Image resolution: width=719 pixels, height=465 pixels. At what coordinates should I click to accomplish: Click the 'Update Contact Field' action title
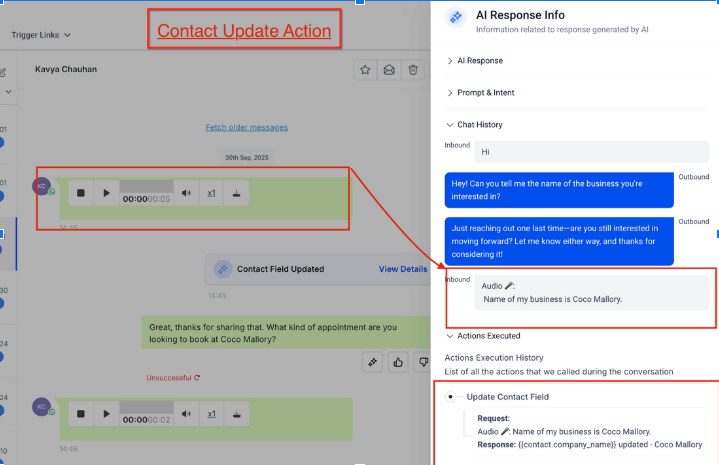pyautogui.click(x=508, y=397)
